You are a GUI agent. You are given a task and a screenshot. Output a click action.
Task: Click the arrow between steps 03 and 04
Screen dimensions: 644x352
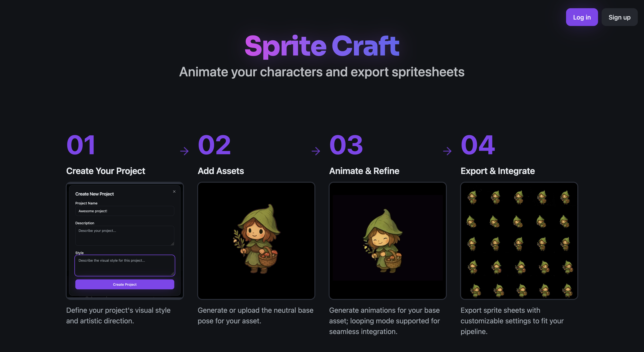click(x=447, y=151)
